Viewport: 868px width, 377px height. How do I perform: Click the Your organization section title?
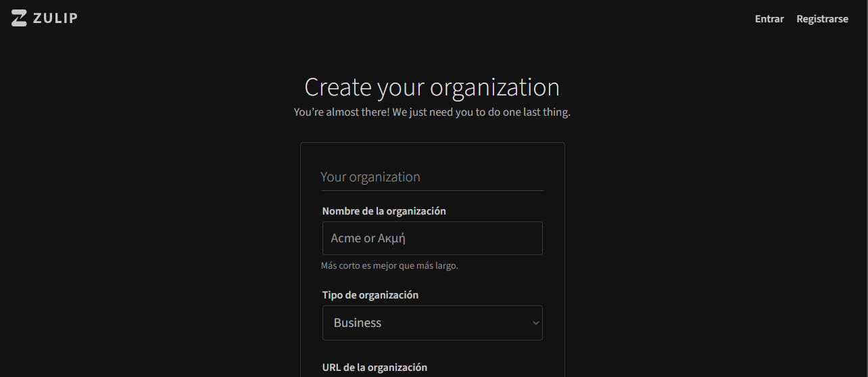(x=370, y=177)
